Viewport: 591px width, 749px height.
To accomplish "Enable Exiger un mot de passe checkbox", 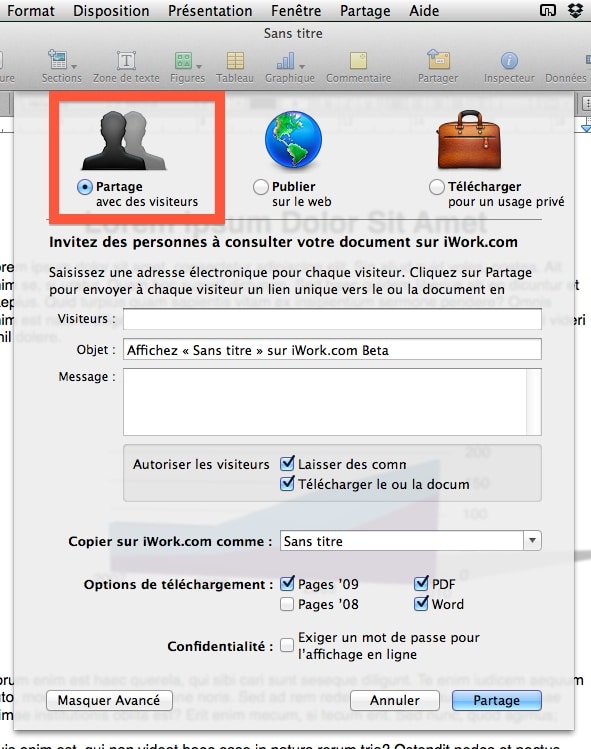I will coord(287,645).
